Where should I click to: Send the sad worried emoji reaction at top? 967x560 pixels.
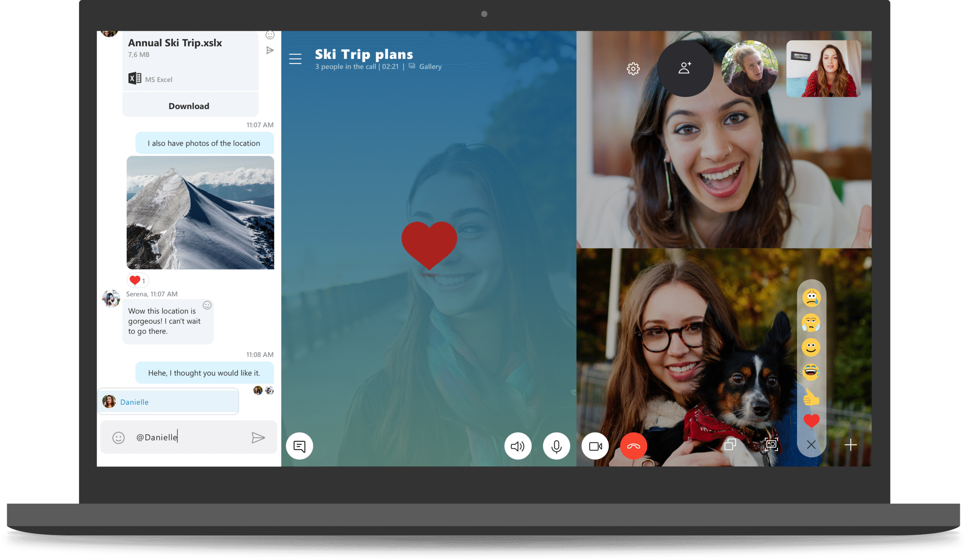pos(811,298)
